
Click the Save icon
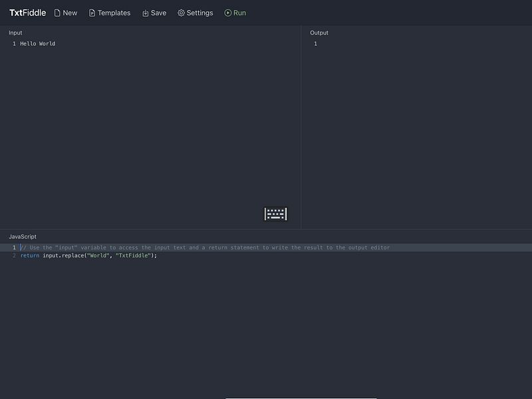[145, 13]
